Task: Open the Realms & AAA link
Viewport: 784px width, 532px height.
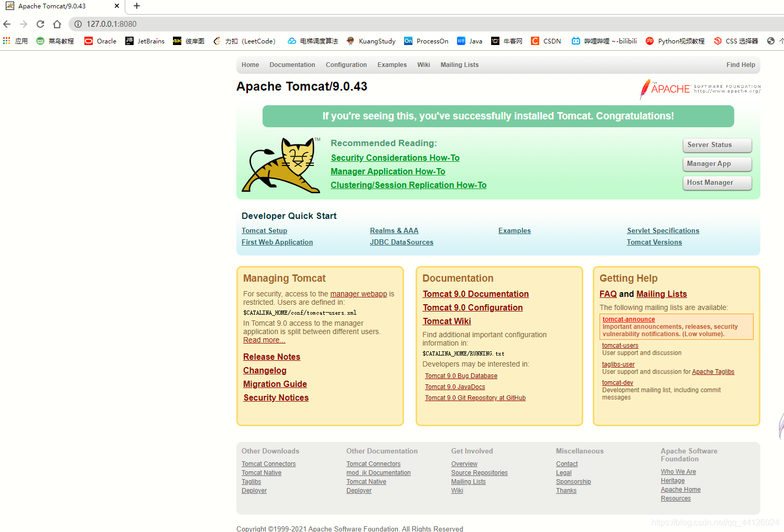Action: (394, 230)
